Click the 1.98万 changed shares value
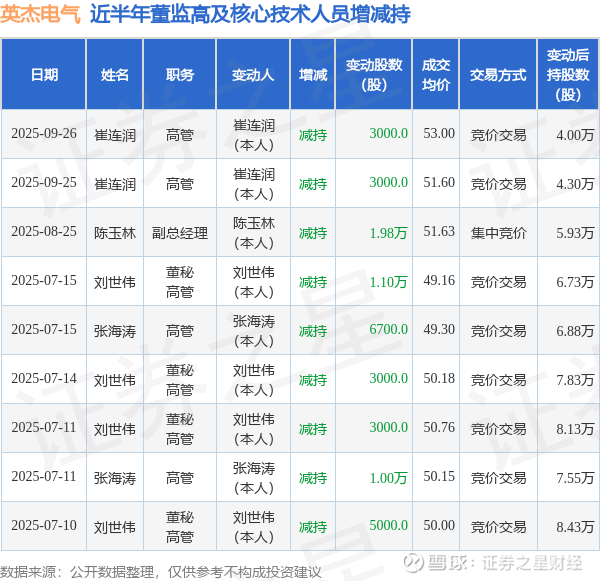Screen dimensions: 600x581 [x=388, y=233]
